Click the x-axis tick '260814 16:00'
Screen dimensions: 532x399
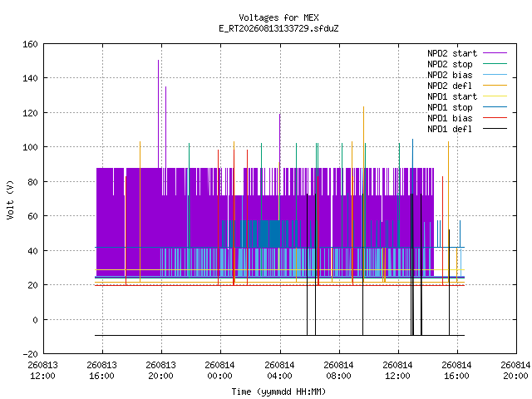(x=456, y=371)
